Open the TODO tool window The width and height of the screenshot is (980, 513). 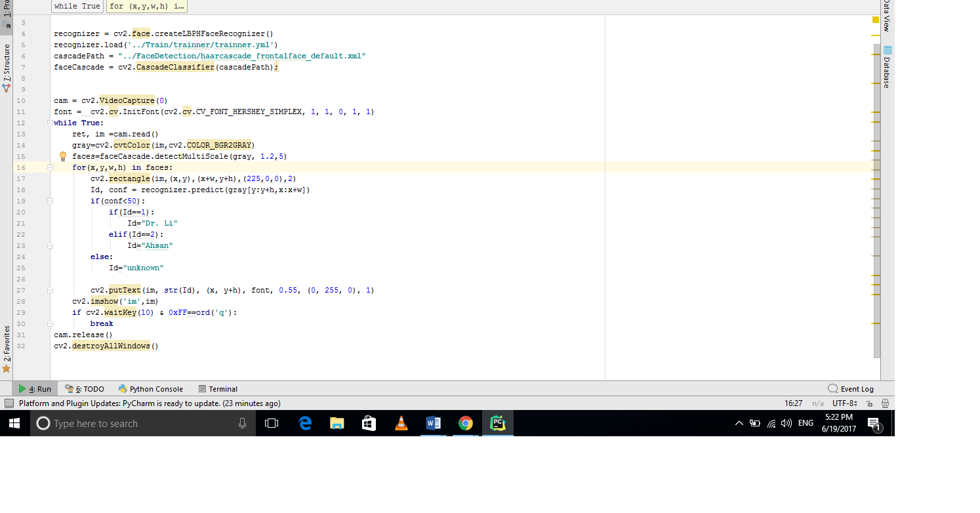tap(85, 389)
